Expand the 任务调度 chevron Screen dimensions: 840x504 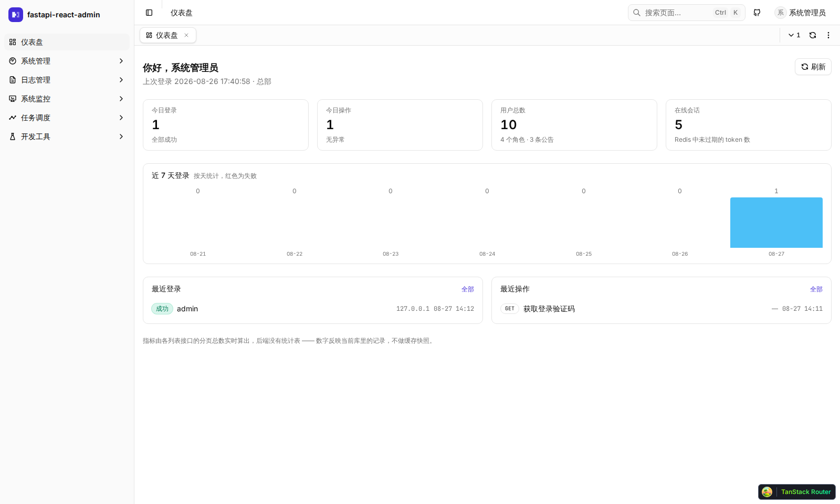tap(121, 118)
